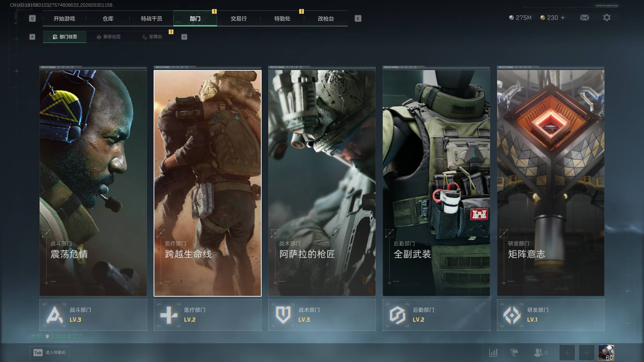Viewport: 644px width, 362px height.
Task: Click the 战斗部门 LV.3 level panel
Action: (x=93, y=315)
